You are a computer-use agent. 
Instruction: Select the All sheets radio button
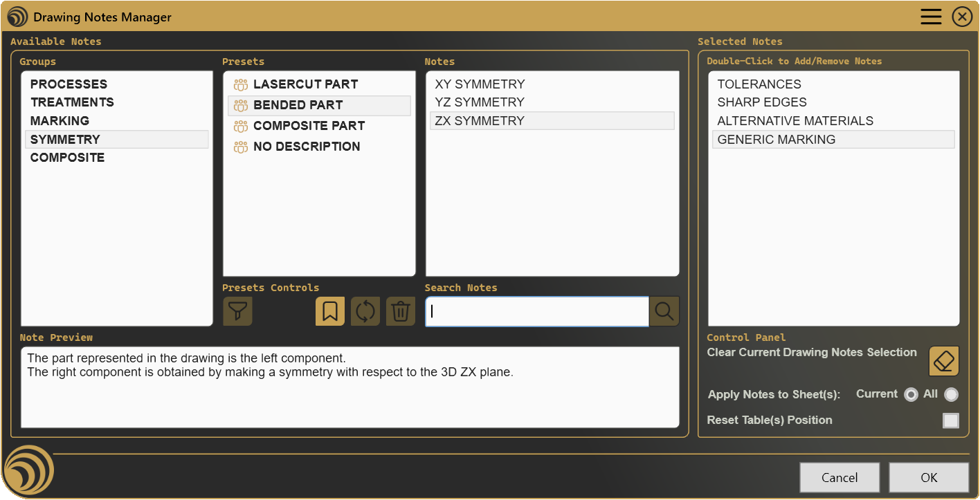point(952,394)
